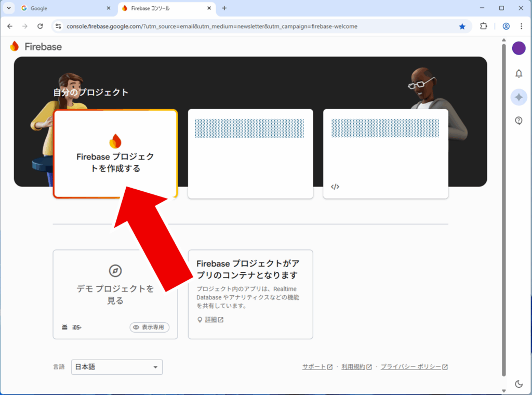The width and height of the screenshot is (532, 395).
Task: Open the サポート link
Action: pos(317,367)
